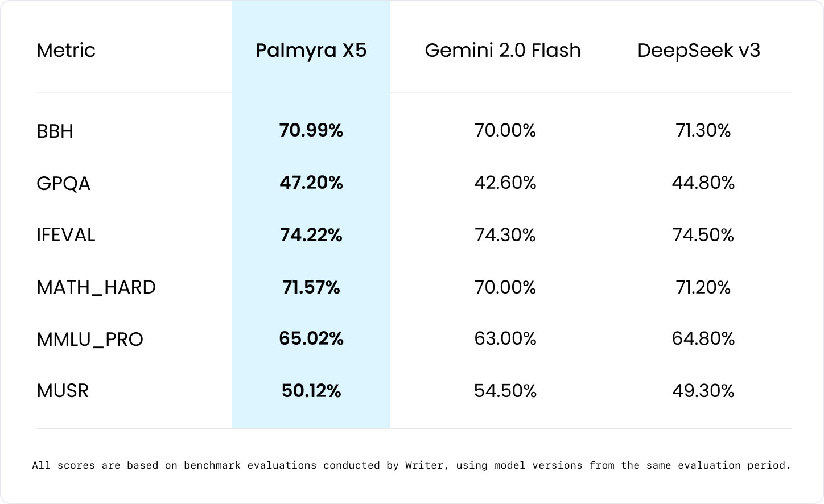The image size is (824, 504).
Task: Click the Gemini 2.0 Flash column header
Action: click(x=502, y=50)
